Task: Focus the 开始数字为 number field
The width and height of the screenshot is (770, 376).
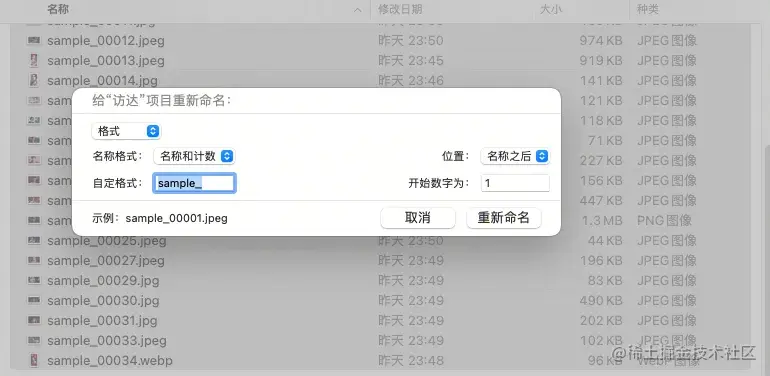Action: coord(515,183)
